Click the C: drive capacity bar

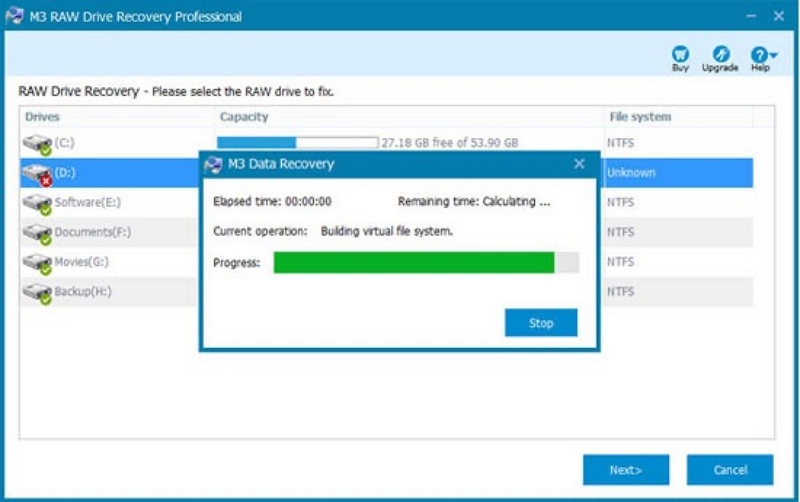(297, 142)
